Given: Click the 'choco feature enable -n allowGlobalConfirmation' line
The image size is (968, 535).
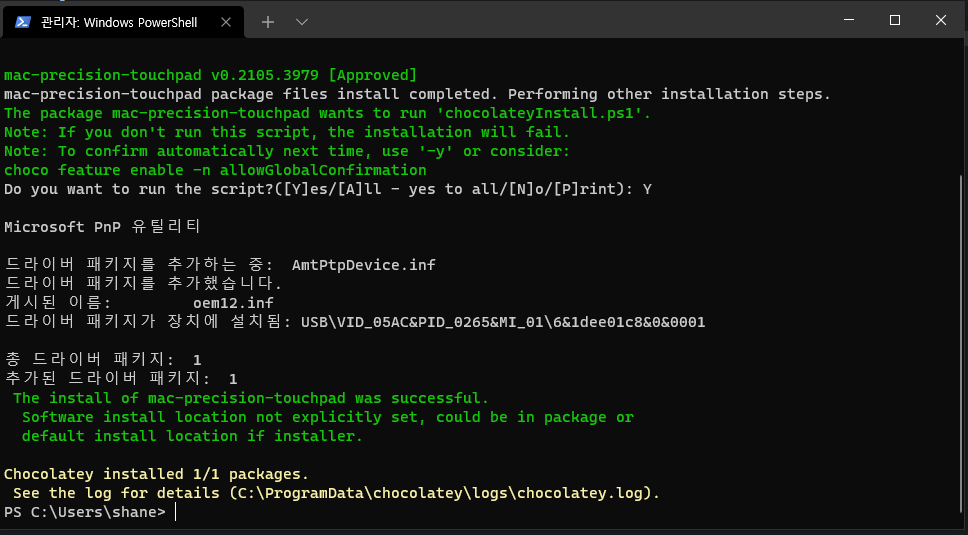Looking at the screenshot, I should tap(215, 170).
